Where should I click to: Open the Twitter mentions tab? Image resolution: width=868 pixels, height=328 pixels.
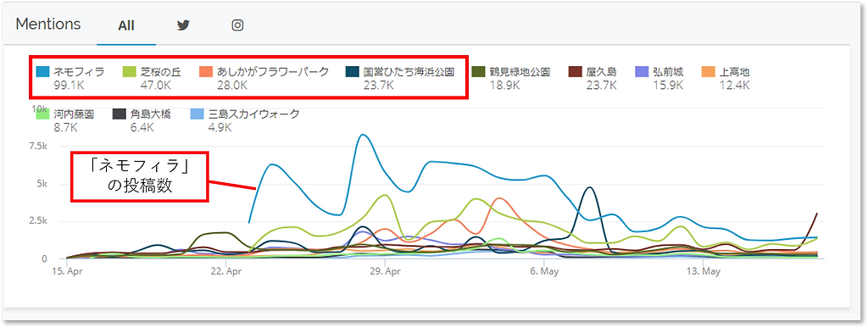183,25
